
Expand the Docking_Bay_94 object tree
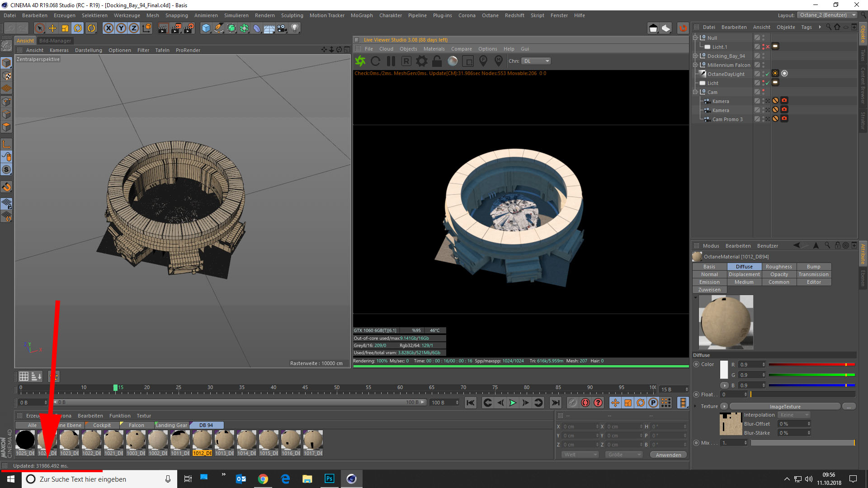pyautogui.click(x=695, y=56)
